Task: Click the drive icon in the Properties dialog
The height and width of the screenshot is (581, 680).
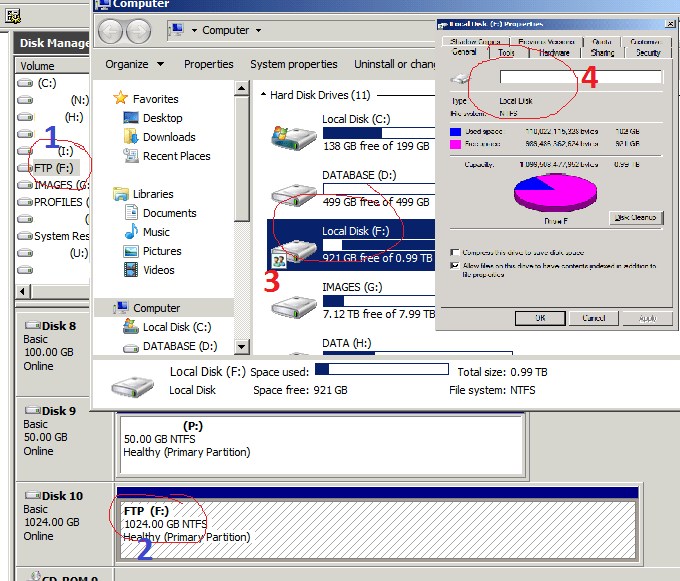Action: pos(460,78)
